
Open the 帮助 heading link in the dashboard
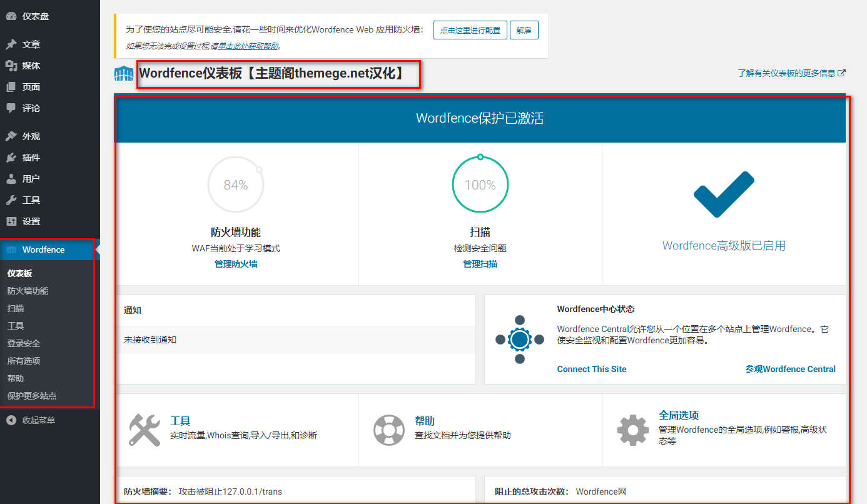pos(425,421)
